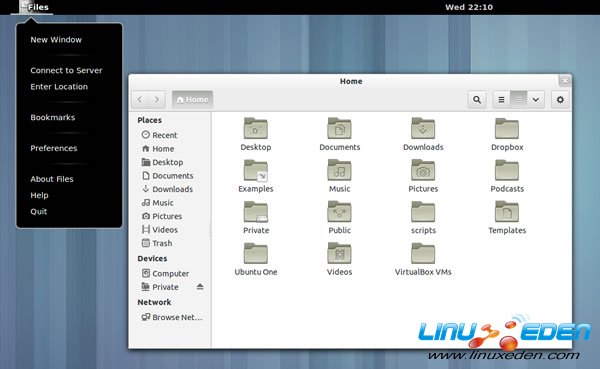Open the gear settings menu
600x369 pixels.
[560, 100]
